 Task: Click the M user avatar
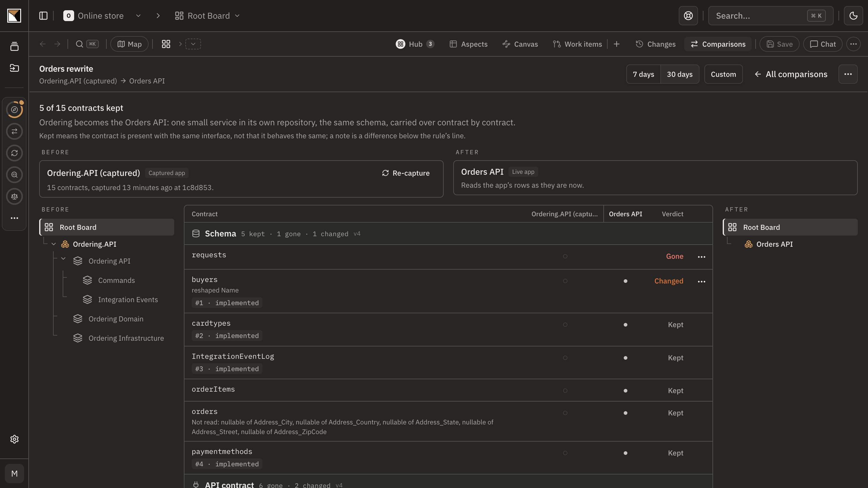[14, 474]
